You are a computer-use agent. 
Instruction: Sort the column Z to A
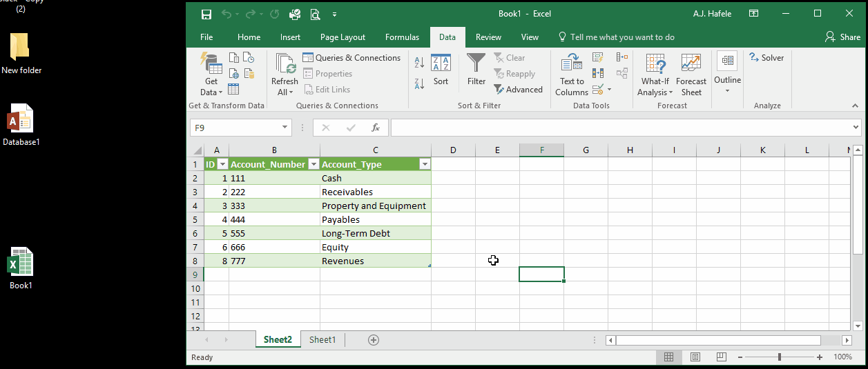point(419,83)
